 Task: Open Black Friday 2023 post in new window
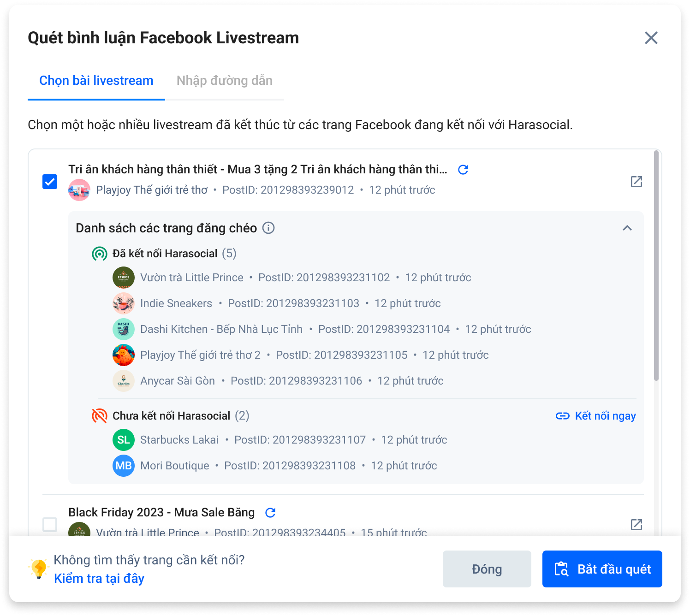click(x=636, y=525)
